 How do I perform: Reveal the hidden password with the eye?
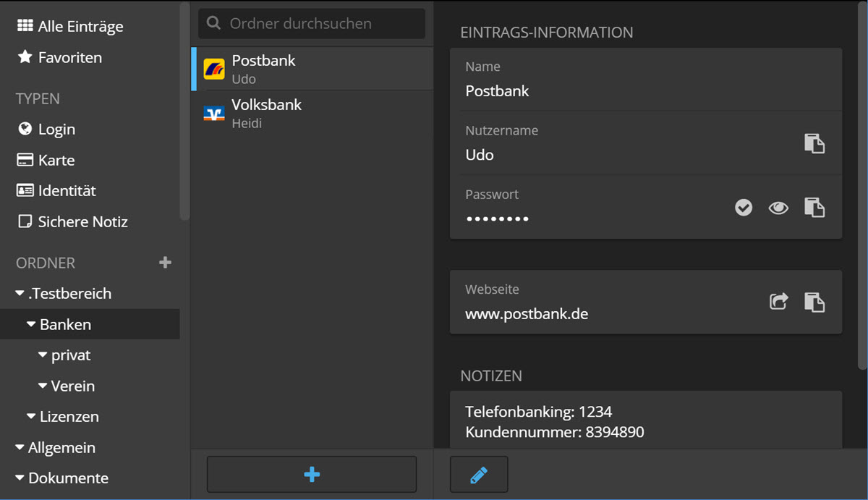click(x=778, y=208)
